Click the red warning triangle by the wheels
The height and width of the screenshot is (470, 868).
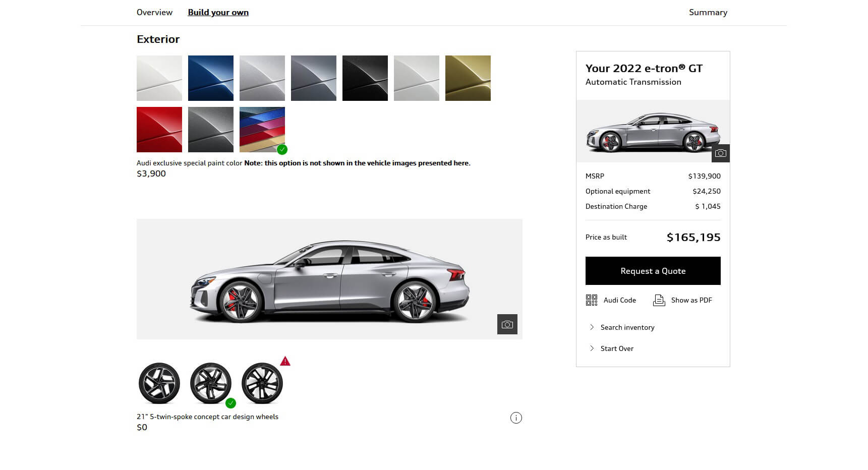285,361
